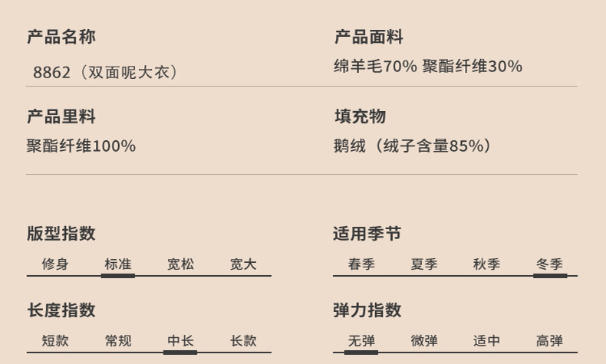
Task: Select 夏季 season option
Action: 424,264
